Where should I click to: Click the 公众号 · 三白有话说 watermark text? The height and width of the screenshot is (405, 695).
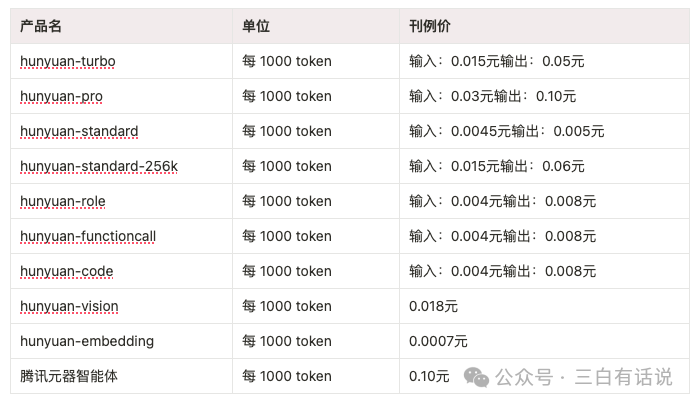(x=584, y=377)
